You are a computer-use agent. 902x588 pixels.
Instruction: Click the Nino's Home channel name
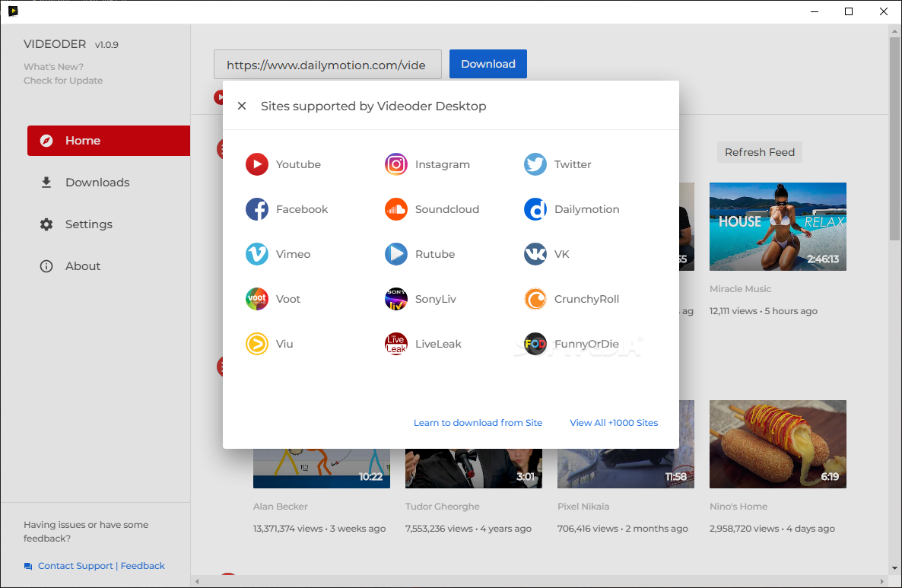(x=738, y=507)
